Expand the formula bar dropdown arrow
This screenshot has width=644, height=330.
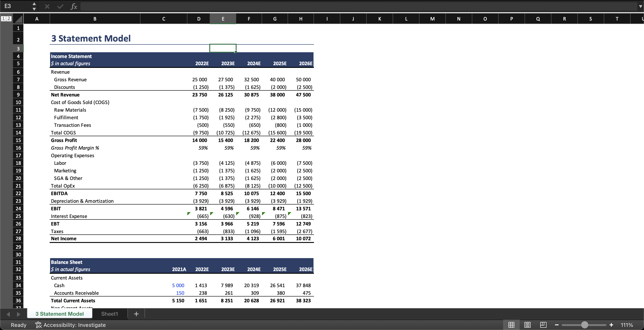tap(640, 6)
